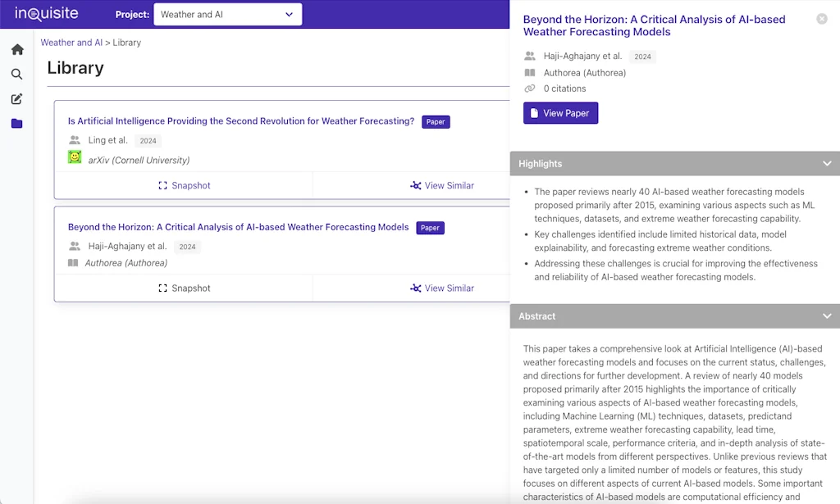Select the Library folder icon in sidebar
The image size is (840, 504).
click(x=17, y=124)
